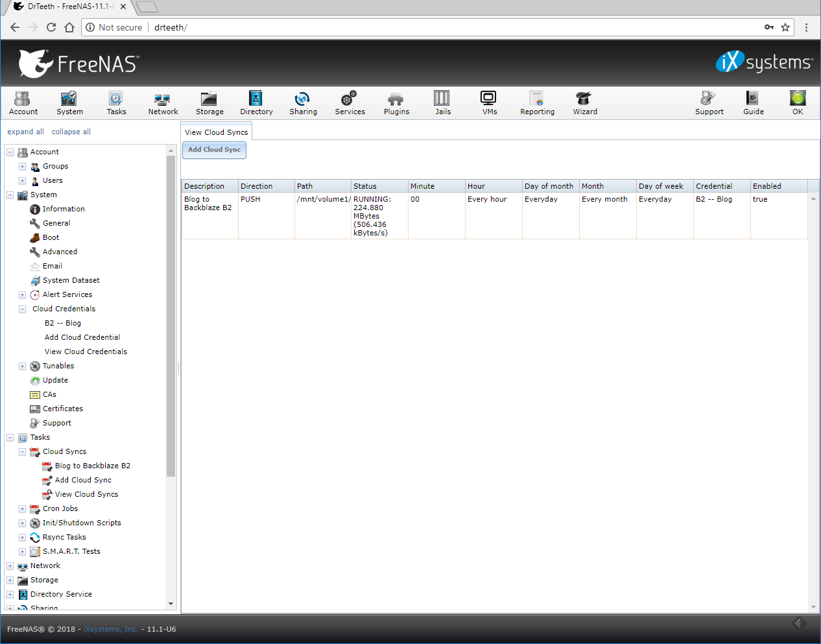
Task: Expand the Tunables tree node
Action: coord(22,366)
